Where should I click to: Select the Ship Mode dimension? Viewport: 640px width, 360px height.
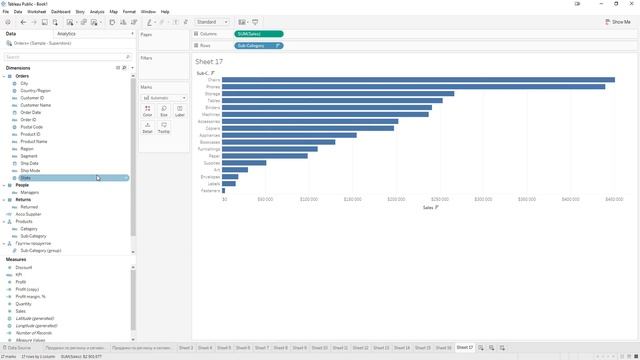pos(30,171)
